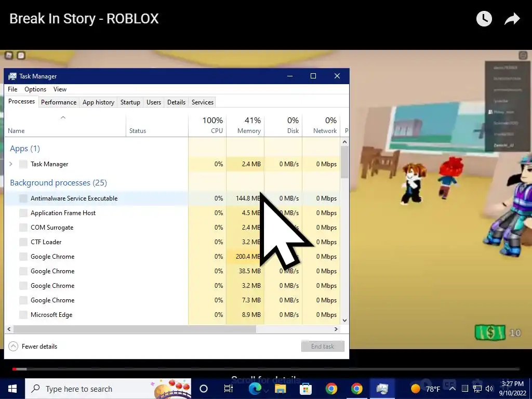Switch to the Startup tab
This screenshot has width=532, height=399.
[130, 102]
